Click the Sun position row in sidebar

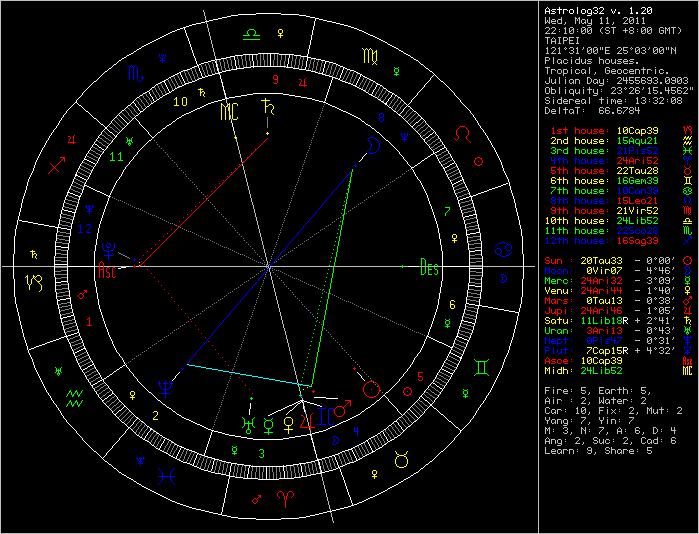pyautogui.click(x=612, y=259)
